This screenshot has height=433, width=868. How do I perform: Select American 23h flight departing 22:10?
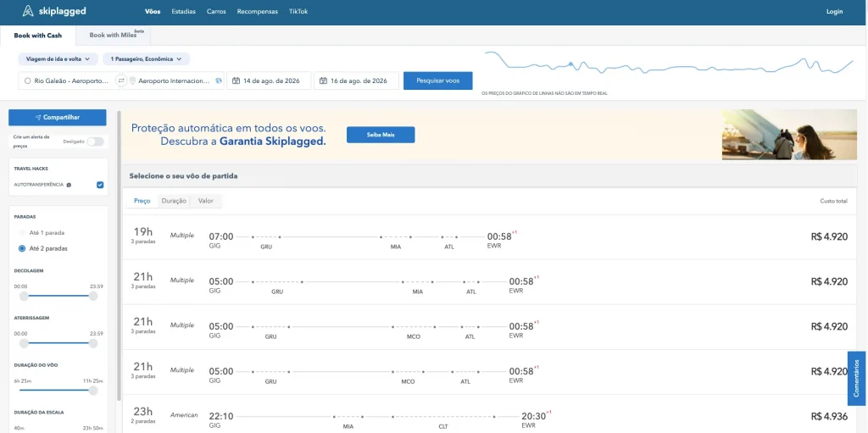tap(490, 414)
